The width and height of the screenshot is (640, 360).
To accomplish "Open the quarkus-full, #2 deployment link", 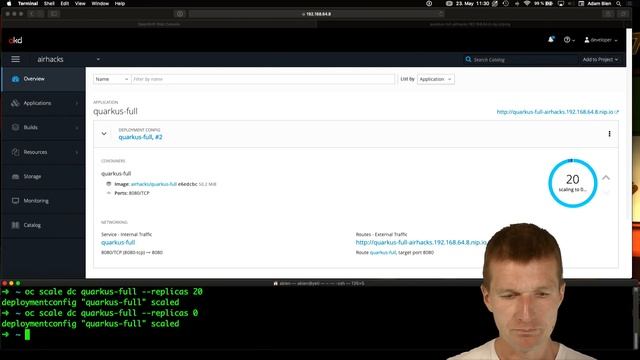I will coord(140,137).
